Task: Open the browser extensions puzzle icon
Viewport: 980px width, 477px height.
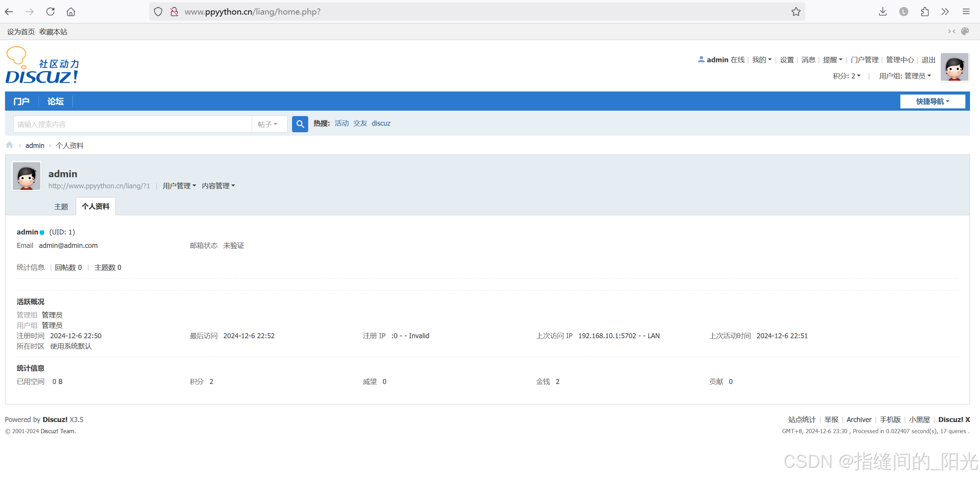Action: (925, 12)
